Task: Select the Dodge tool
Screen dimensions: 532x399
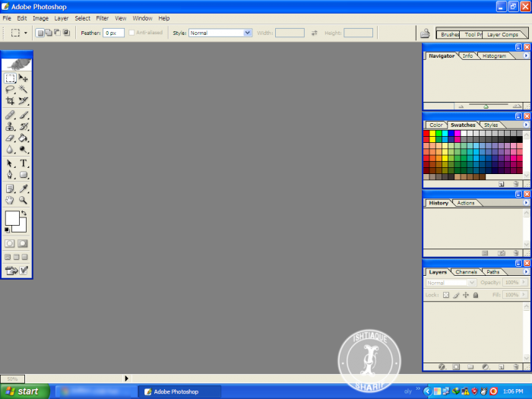Action: (x=23, y=149)
